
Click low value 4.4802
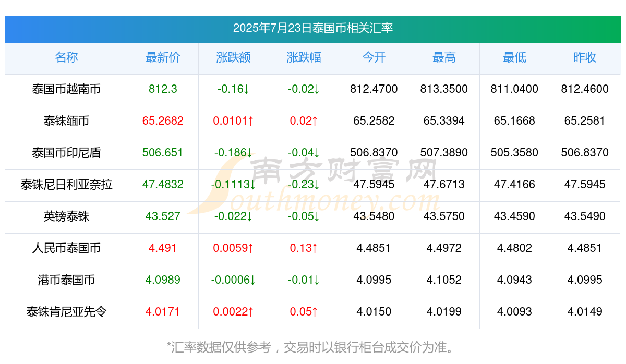click(514, 248)
